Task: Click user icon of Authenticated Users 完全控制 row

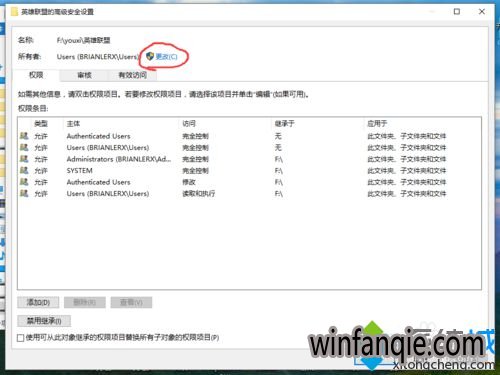Action: pyautogui.click(x=24, y=136)
